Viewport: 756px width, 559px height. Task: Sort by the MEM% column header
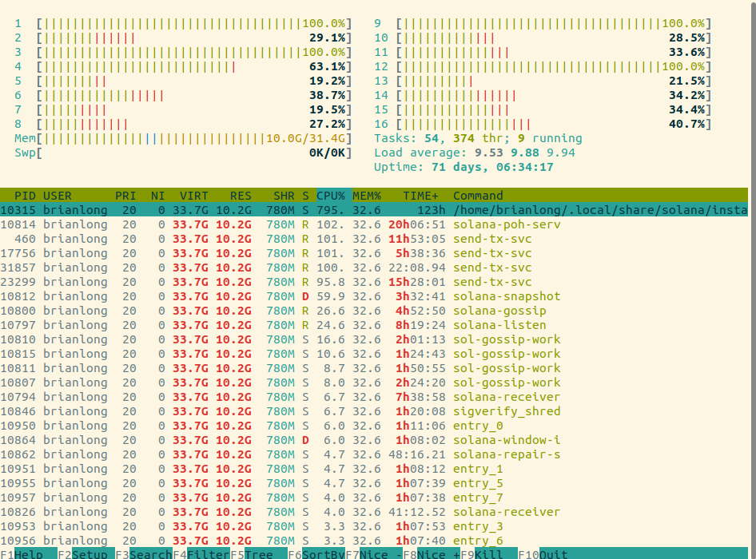[x=367, y=196]
